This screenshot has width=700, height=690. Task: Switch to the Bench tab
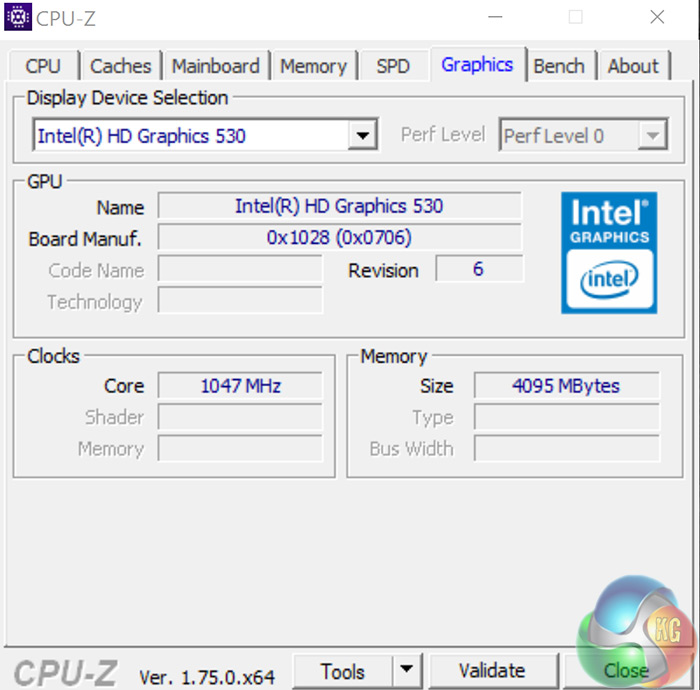point(559,66)
